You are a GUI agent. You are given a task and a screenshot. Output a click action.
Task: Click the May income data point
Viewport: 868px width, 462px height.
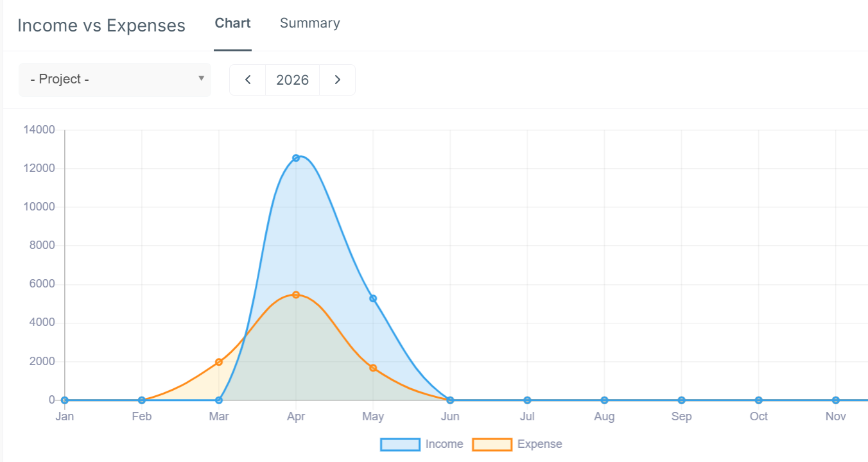pos(373,298)
